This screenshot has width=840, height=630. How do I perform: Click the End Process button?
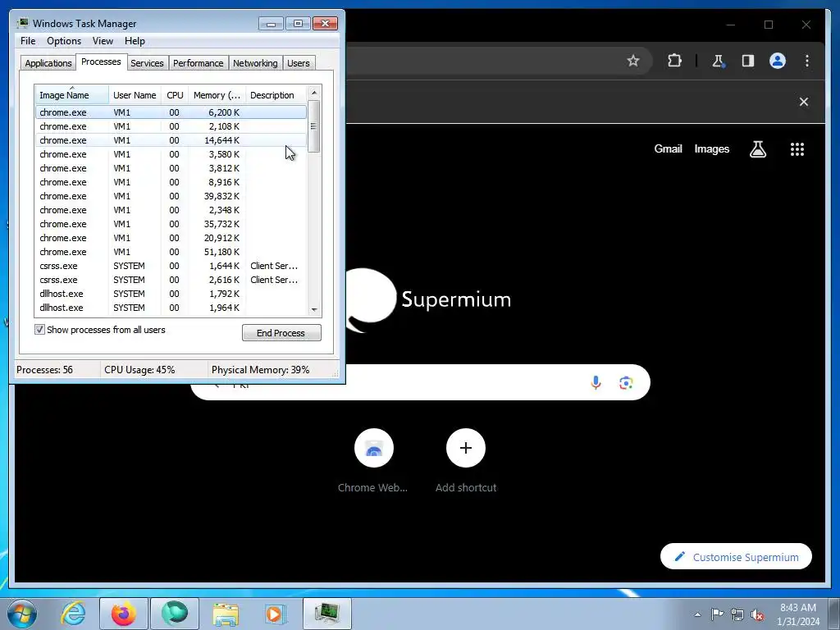coord(281,333)
